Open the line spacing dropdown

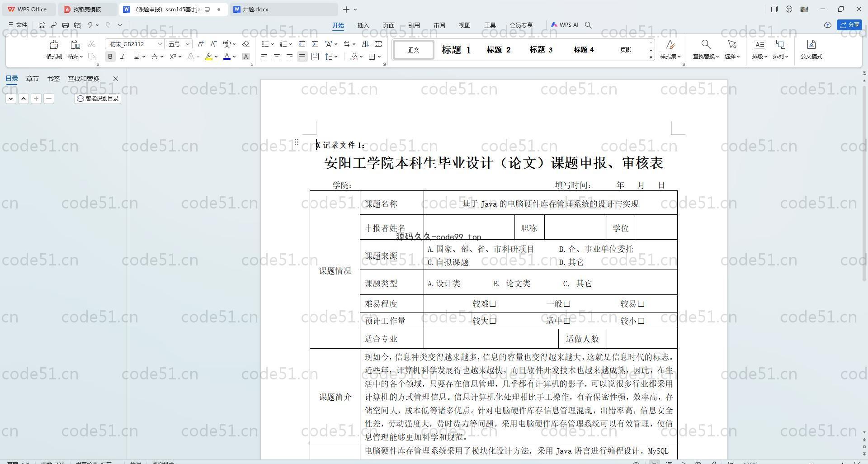336,57
